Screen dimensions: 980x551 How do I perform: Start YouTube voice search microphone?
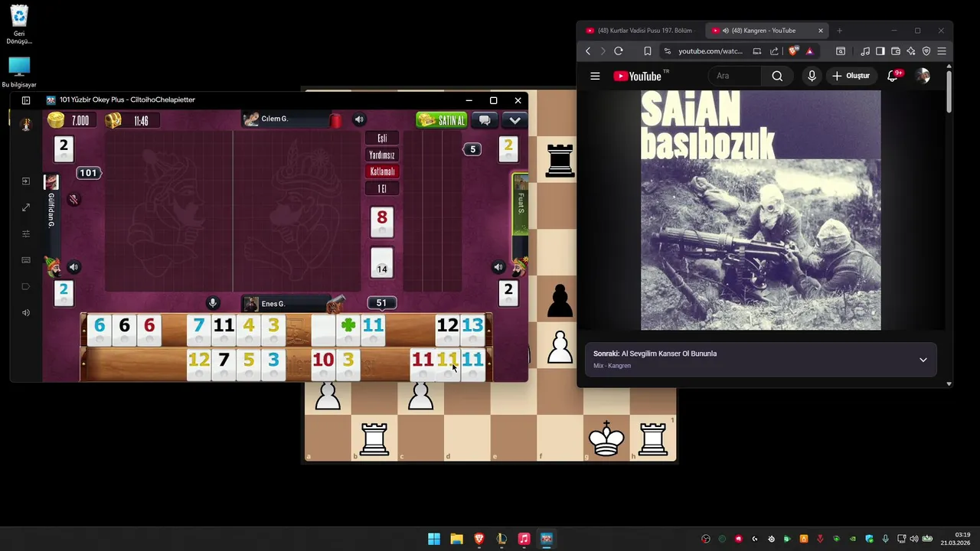coord(812,76)
